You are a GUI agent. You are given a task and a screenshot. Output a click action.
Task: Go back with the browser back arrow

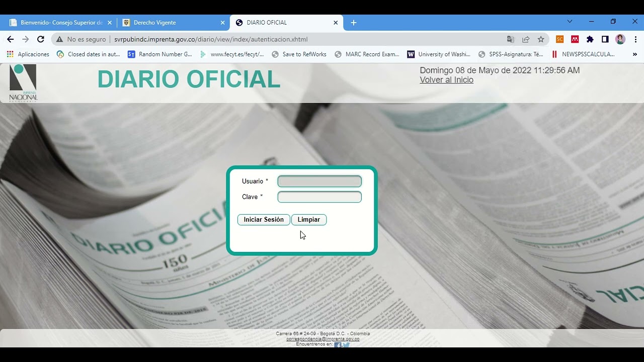[x=11, y=39]
